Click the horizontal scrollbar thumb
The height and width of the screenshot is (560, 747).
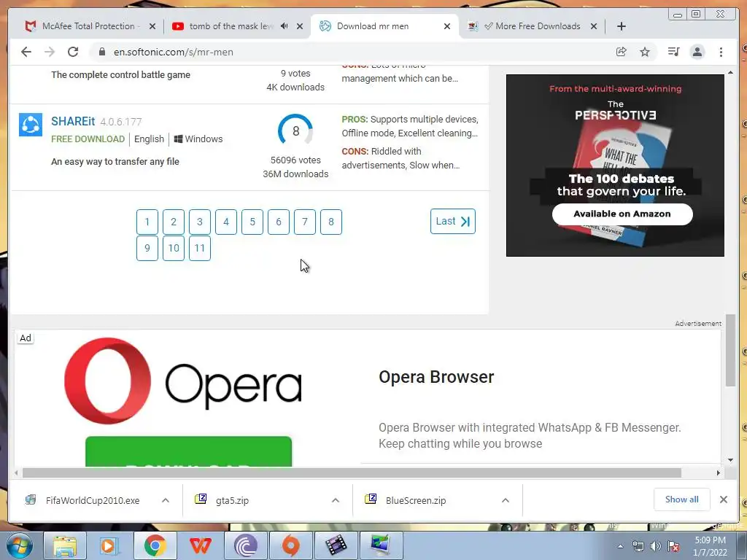coord(352,472)
